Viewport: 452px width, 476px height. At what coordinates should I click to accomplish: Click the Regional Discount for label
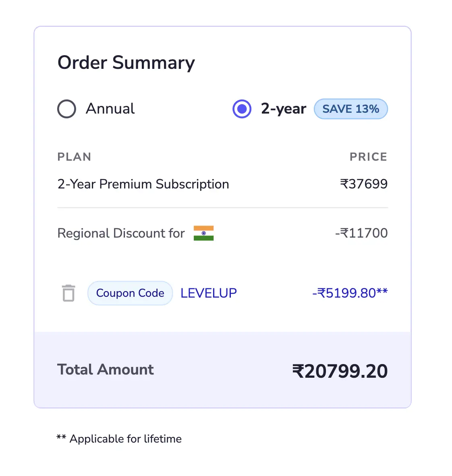(x=121, y=234)
